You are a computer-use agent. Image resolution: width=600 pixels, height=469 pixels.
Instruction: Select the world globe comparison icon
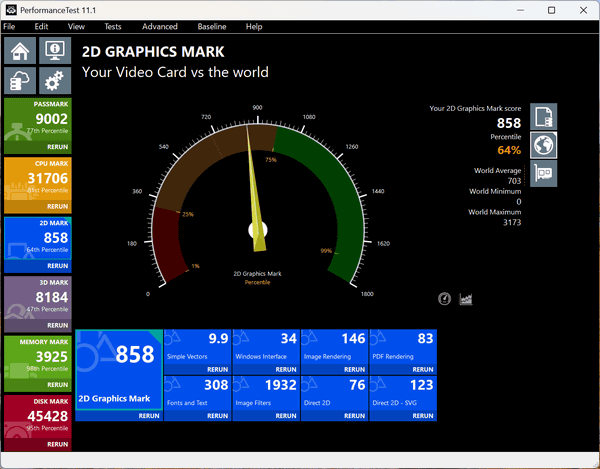click(544, 145)
